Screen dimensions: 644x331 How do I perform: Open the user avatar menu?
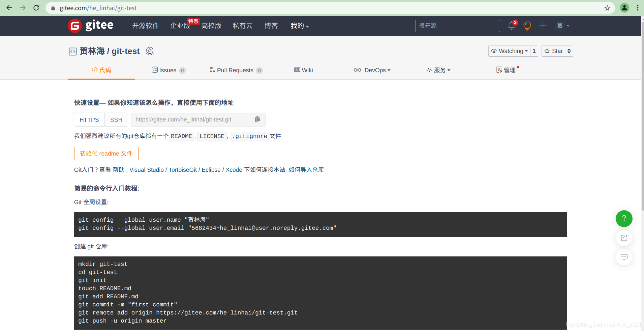(562, 26)
